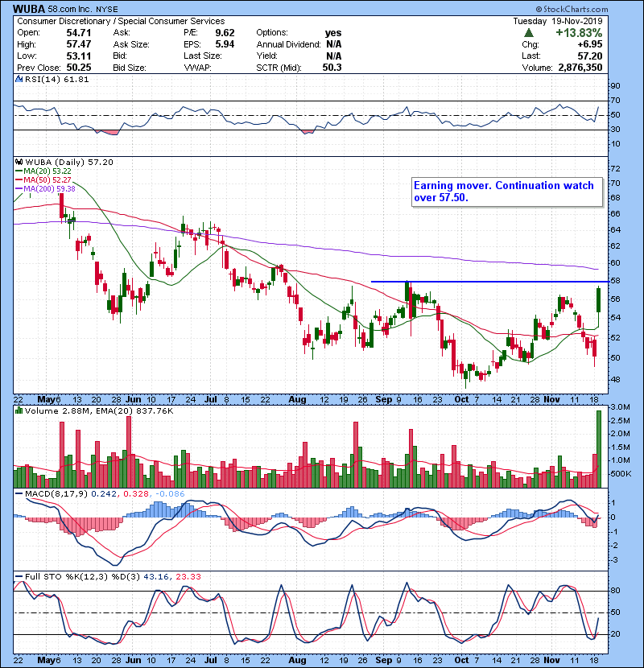The height and width of the screenshot is (668, 644).
Task: Select the WUBA ticker symbol in the title
Action: (29, 9)
